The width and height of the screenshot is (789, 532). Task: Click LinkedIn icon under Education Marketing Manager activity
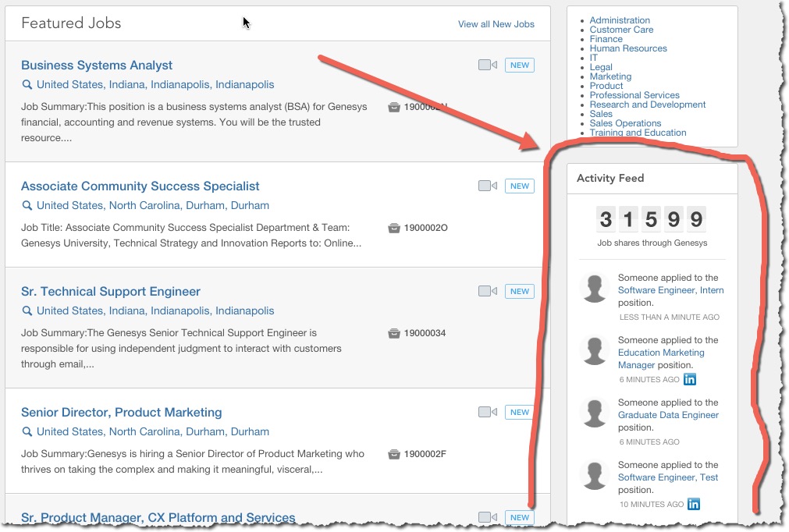tap(690, 379)
